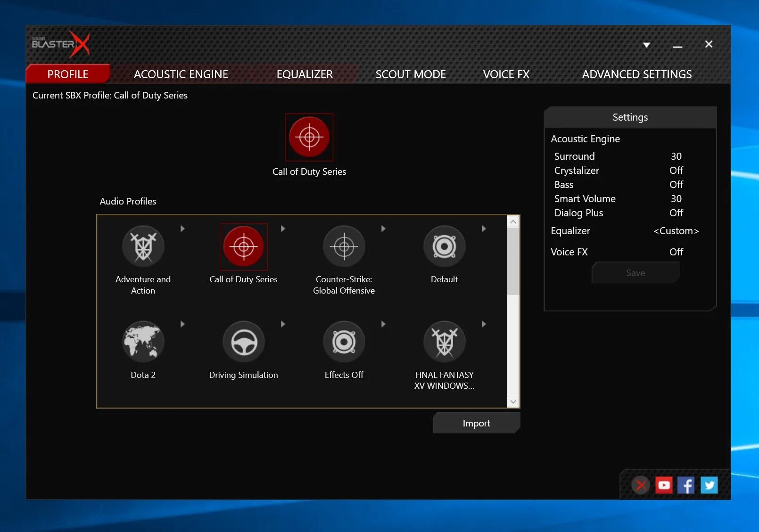Click the Settings panel header
The height and width of the screenshot is (532, 759).
tap(630, 117)
